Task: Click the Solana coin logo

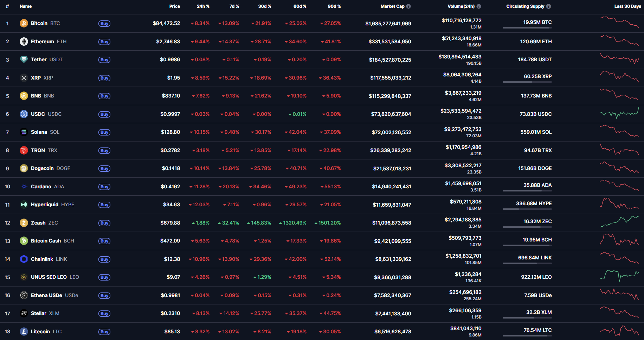Action: click(x=24, y=132)
